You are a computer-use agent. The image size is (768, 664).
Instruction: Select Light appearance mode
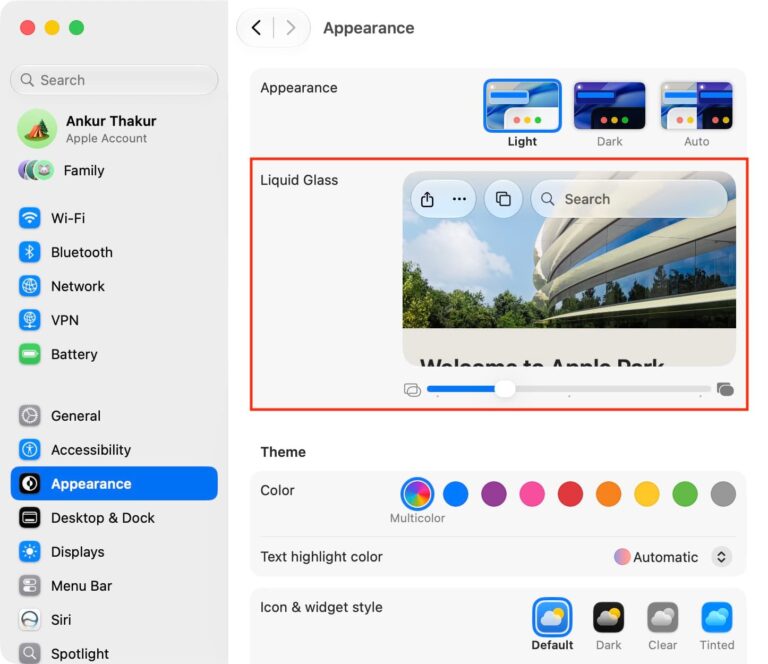coord(522,106)
